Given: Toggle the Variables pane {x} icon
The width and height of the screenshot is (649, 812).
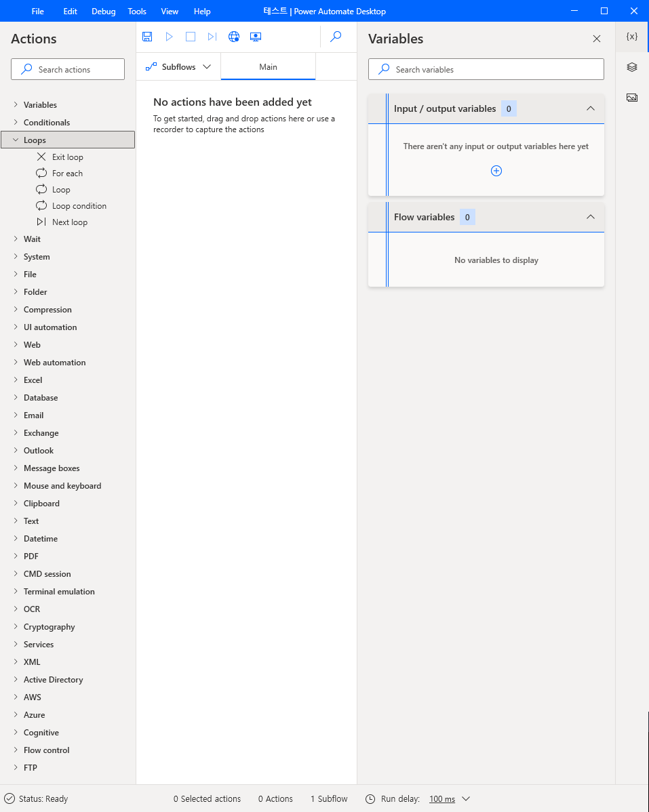Looking at the screenshot, I should click(x=632, y=36).
